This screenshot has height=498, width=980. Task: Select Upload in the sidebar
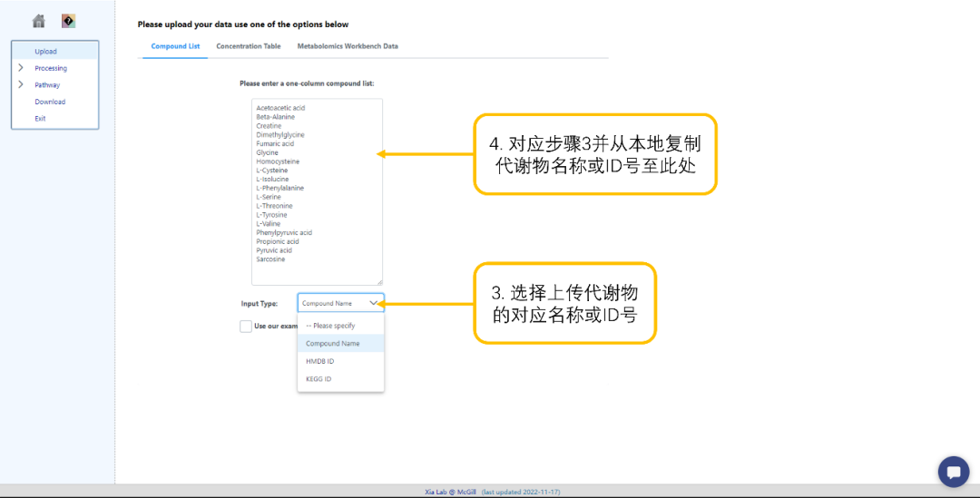45,51
